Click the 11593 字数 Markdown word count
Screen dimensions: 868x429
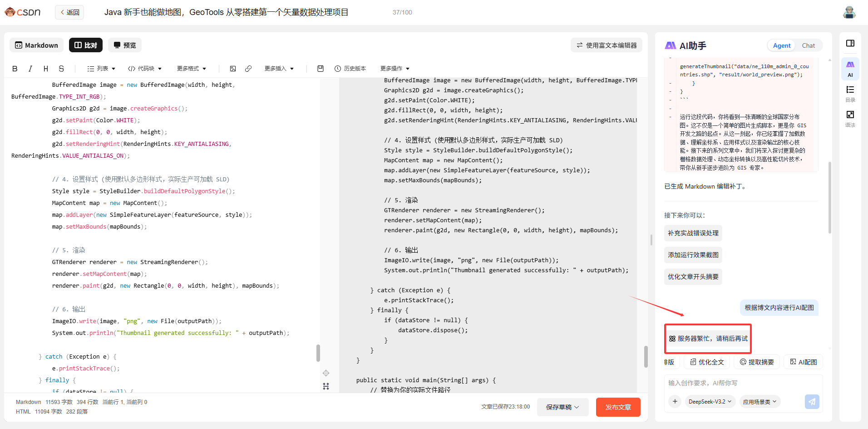59,402
